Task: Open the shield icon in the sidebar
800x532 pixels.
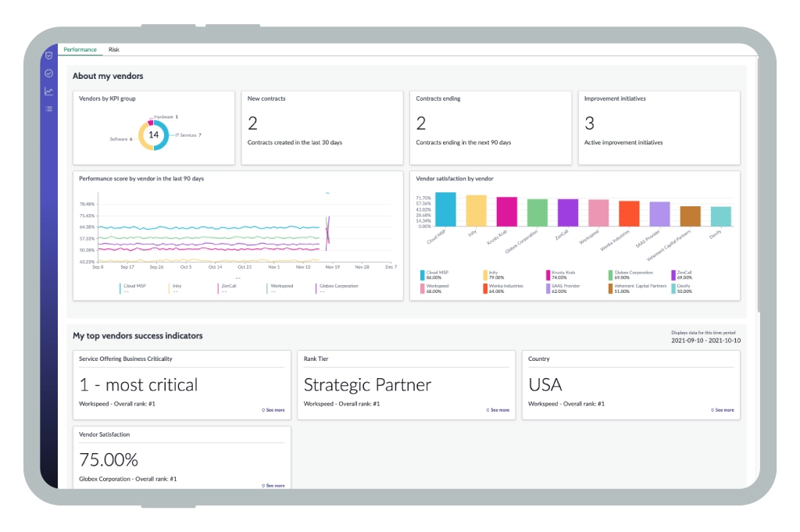Action: coord(49,55)
